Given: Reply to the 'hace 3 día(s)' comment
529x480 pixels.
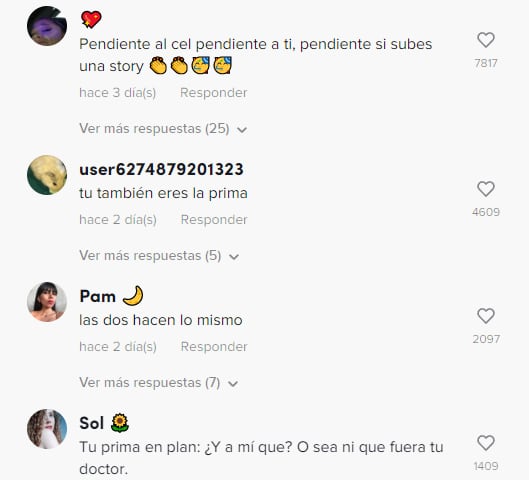Looking at the screenshot, I should point(214,92).
